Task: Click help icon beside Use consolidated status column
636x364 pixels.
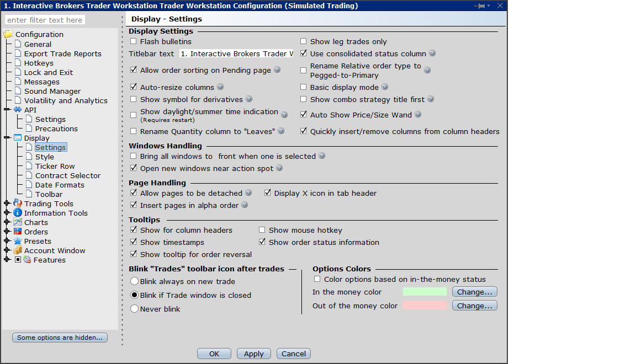Action: 432,53
